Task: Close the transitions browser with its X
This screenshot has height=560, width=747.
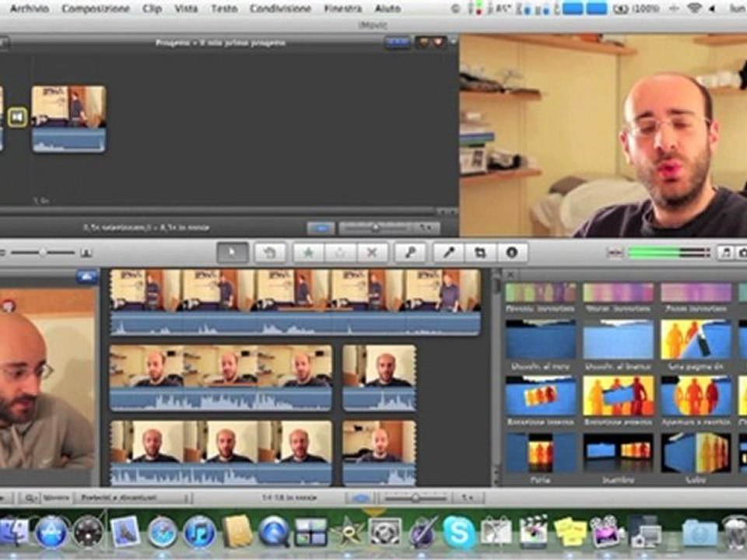Action: click(510, 275)
